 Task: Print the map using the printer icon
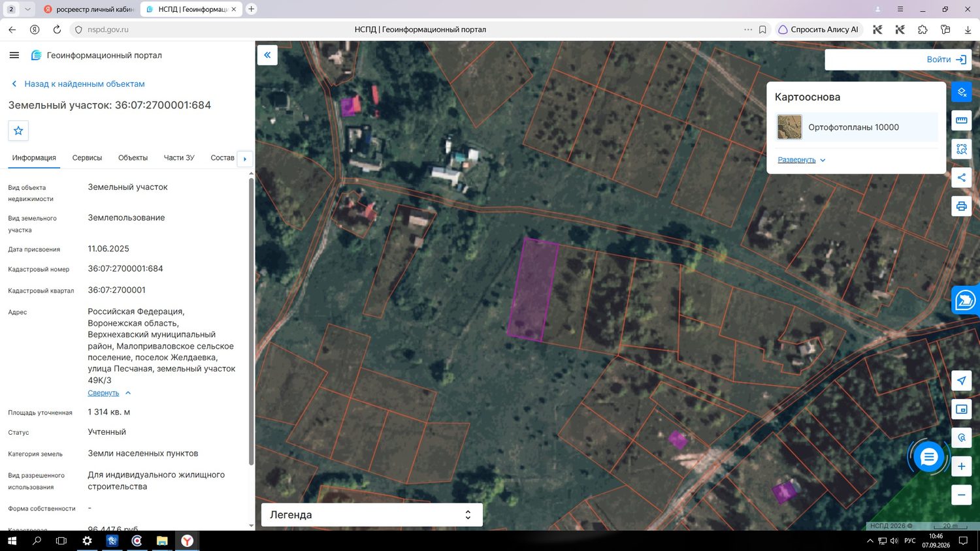[x=962, y=206]
